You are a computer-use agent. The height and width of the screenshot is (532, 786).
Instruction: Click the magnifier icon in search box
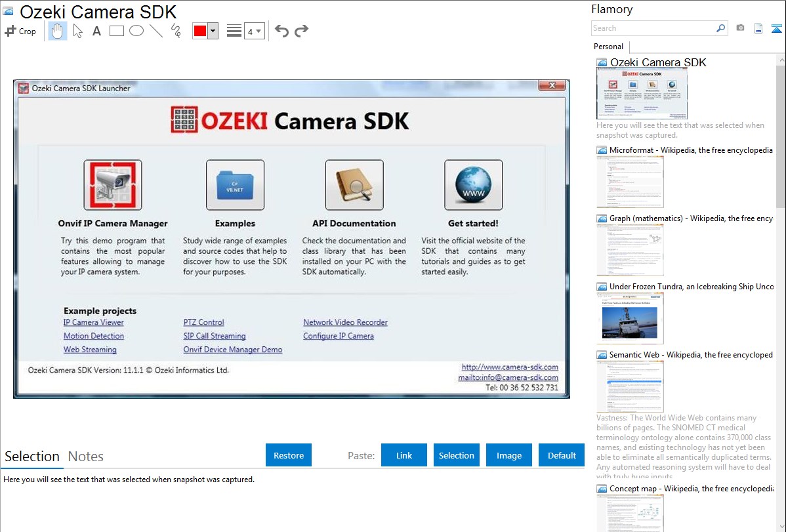(720, 28)
